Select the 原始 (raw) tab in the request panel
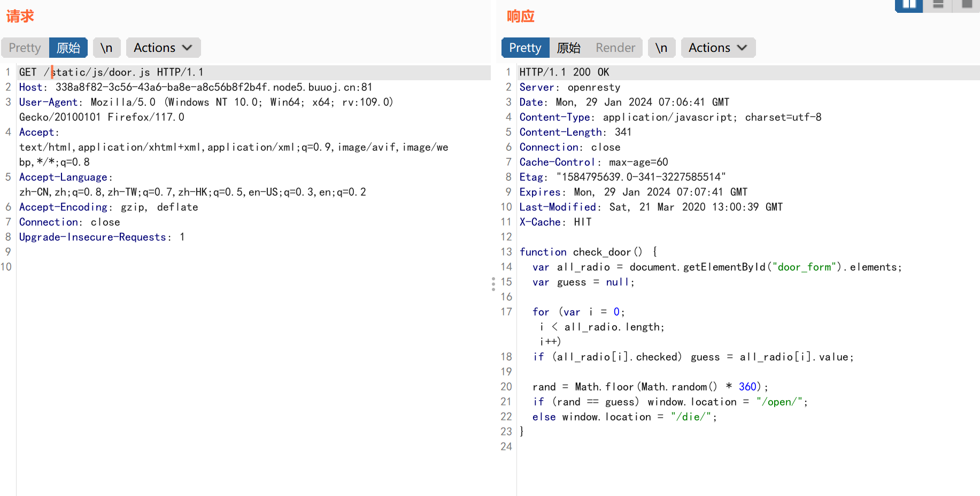Screen dimensions: 980x496 click(68, 48)
